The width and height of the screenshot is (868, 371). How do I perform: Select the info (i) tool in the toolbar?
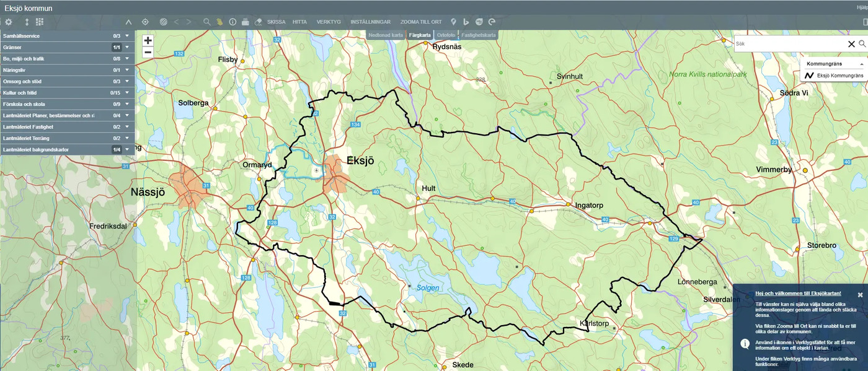[232, 22]
